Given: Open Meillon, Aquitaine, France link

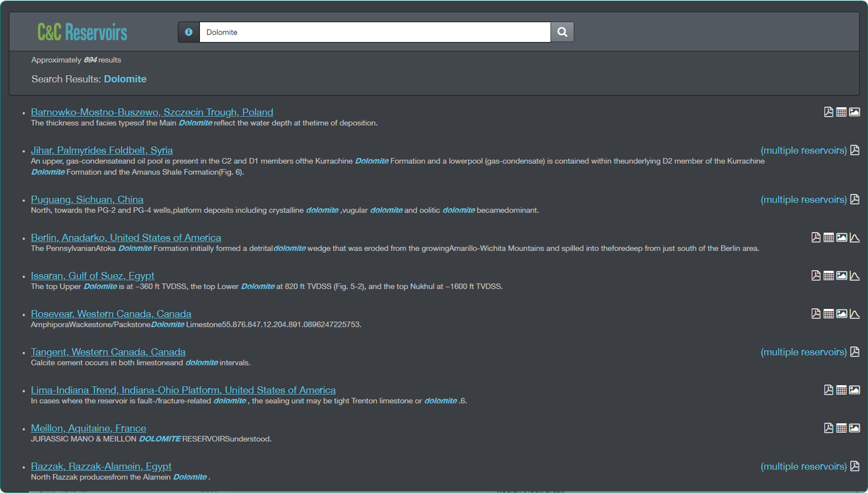Looking at the screenshot, I should click(x=88, y=428).
